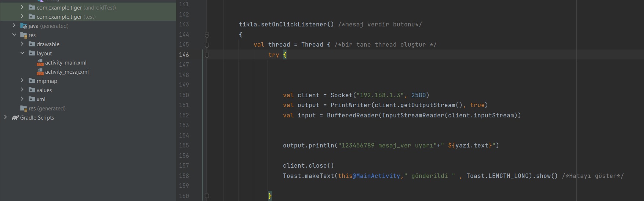Click the " gönderildi " string literal
This screenshot has width=644, height=201.
coord(430,176)
